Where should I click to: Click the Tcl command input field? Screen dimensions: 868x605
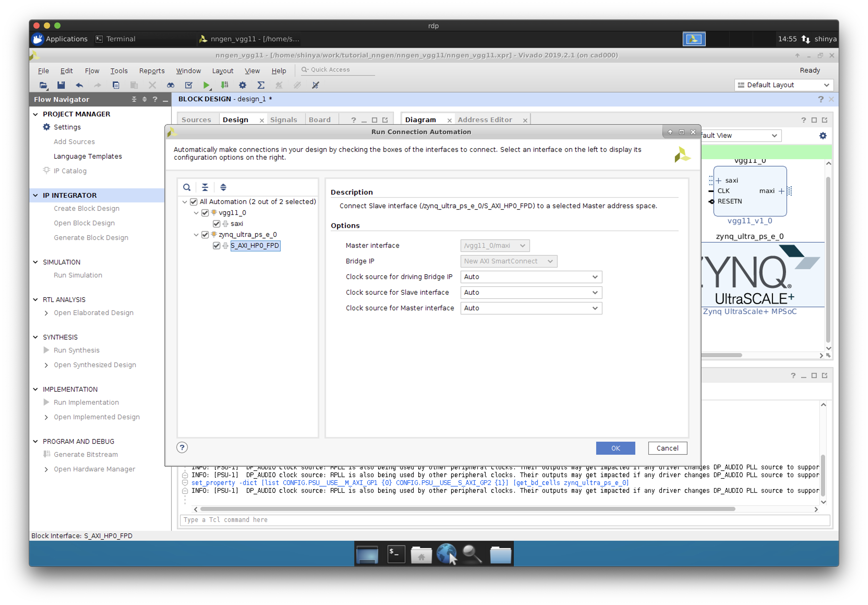(504, 520)
